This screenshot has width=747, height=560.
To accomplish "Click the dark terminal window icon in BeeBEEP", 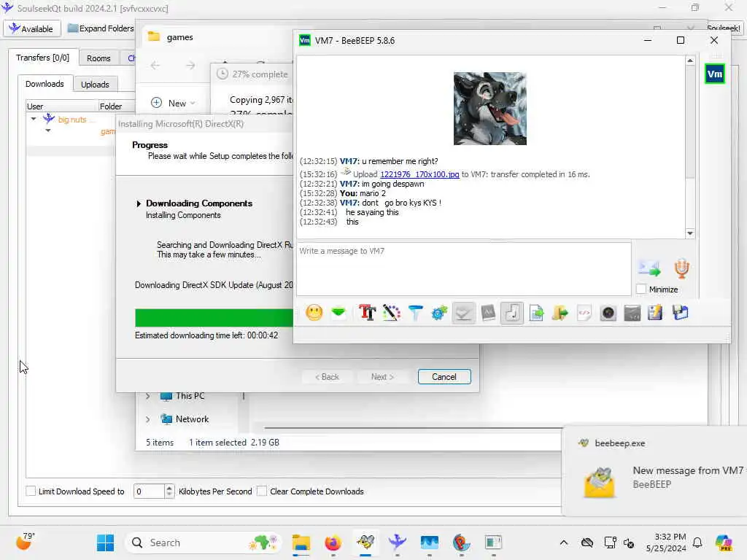I will (632, 313).
